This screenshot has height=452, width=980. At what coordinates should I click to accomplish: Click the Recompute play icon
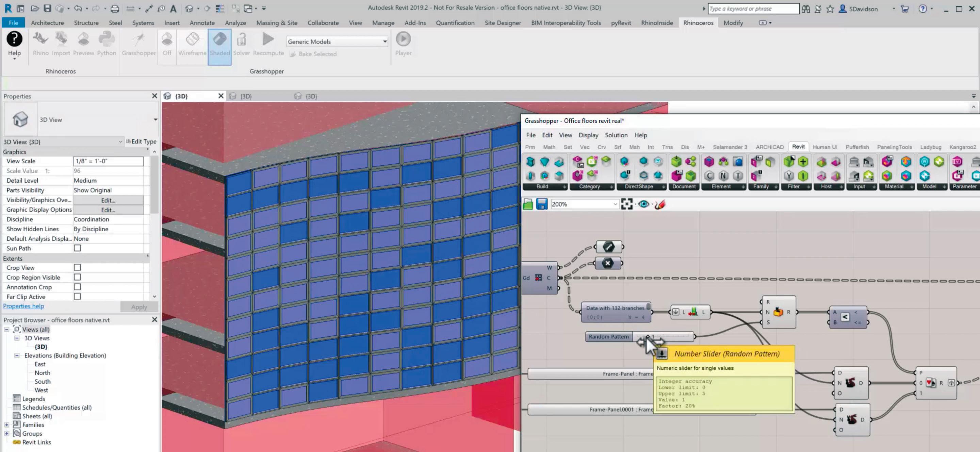click(x=268, y=45)
